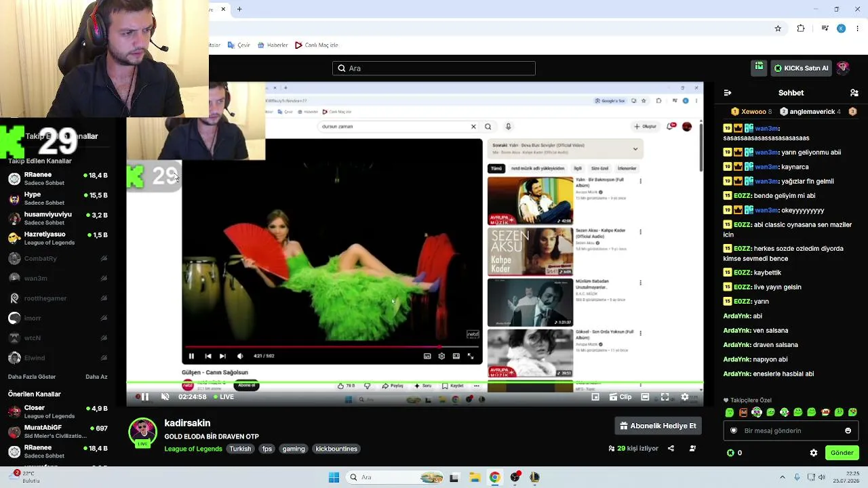The image size is (868, 488).
Task: Click the heart icon inside the chat input
Action: (733, 430)
